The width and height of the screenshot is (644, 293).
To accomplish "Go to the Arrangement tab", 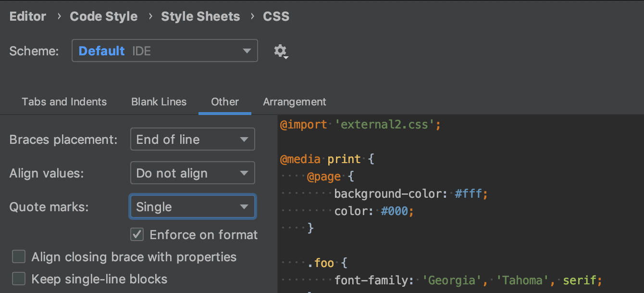I will pyautogui.click(x=295, y=102).
